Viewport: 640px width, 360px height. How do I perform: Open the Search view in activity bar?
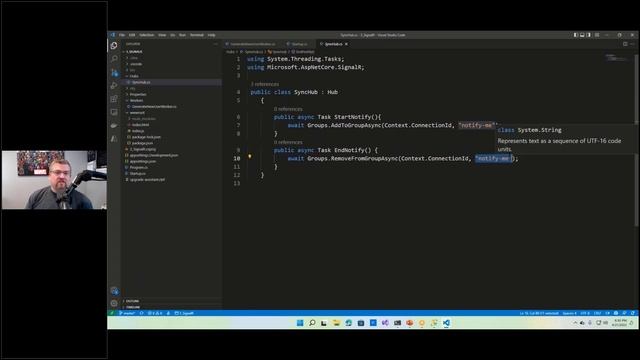tap(114, 59)
